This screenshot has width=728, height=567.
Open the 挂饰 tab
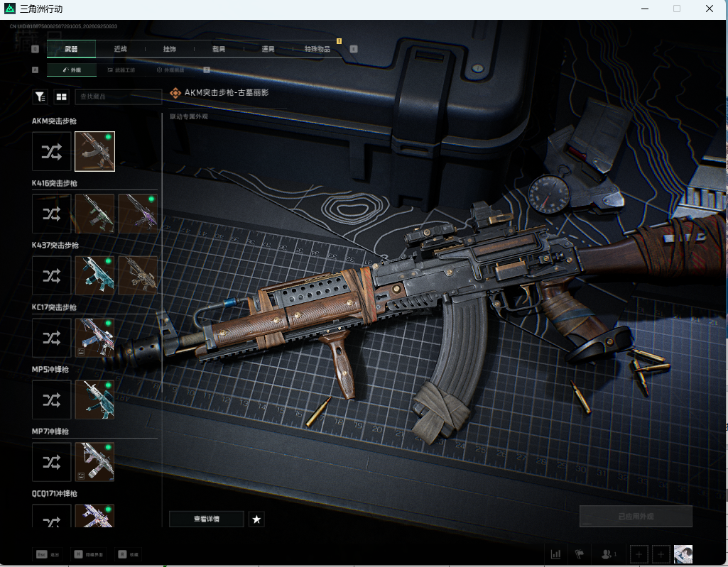(x=170, y=49)
